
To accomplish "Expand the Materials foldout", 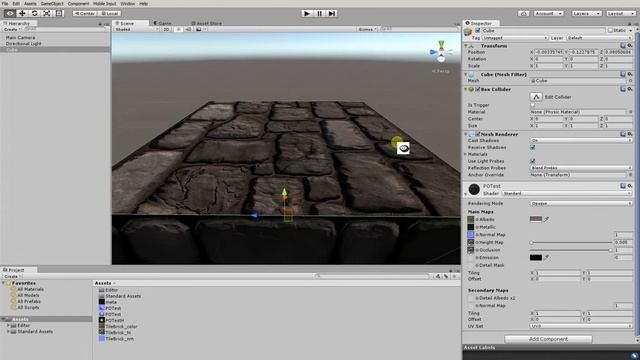I will click(x=465, y=154).
